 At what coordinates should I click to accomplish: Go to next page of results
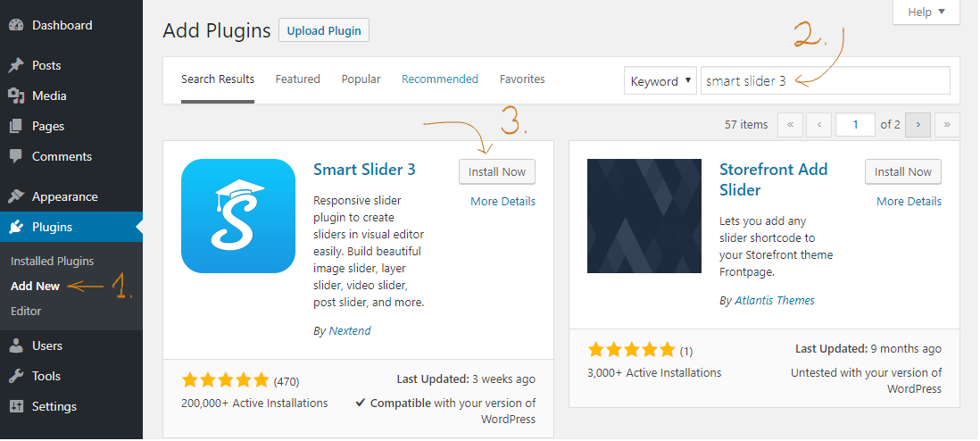(918, 124)
